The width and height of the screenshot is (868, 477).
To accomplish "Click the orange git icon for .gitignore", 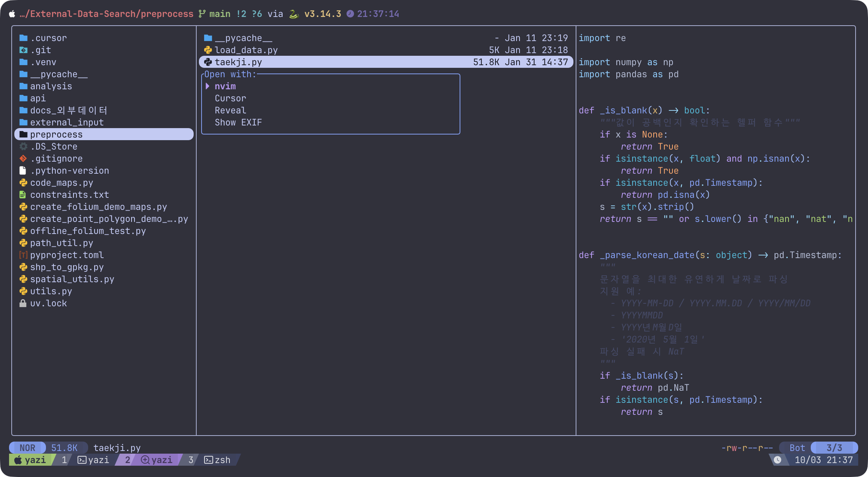I will [x=23, y=159].
